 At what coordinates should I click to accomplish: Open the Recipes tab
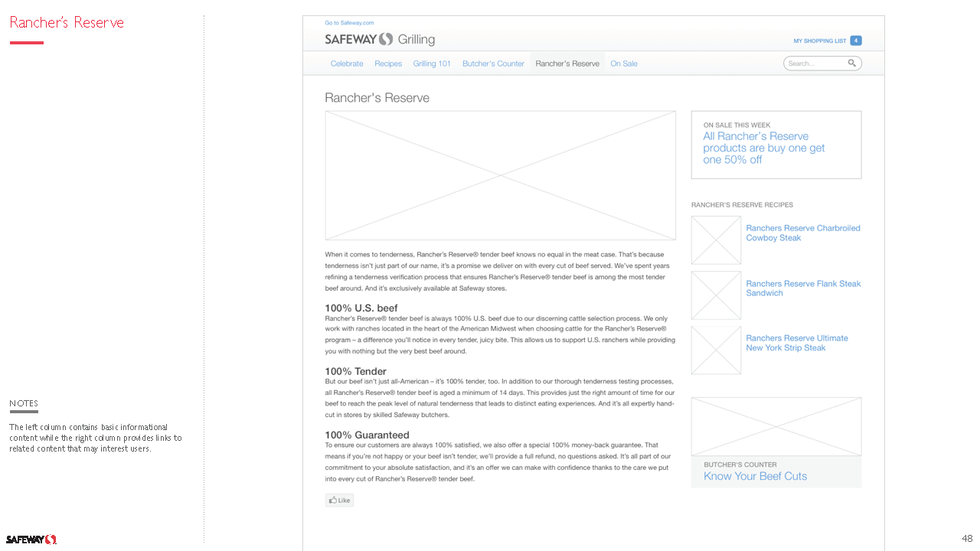(x=388, y=64)
